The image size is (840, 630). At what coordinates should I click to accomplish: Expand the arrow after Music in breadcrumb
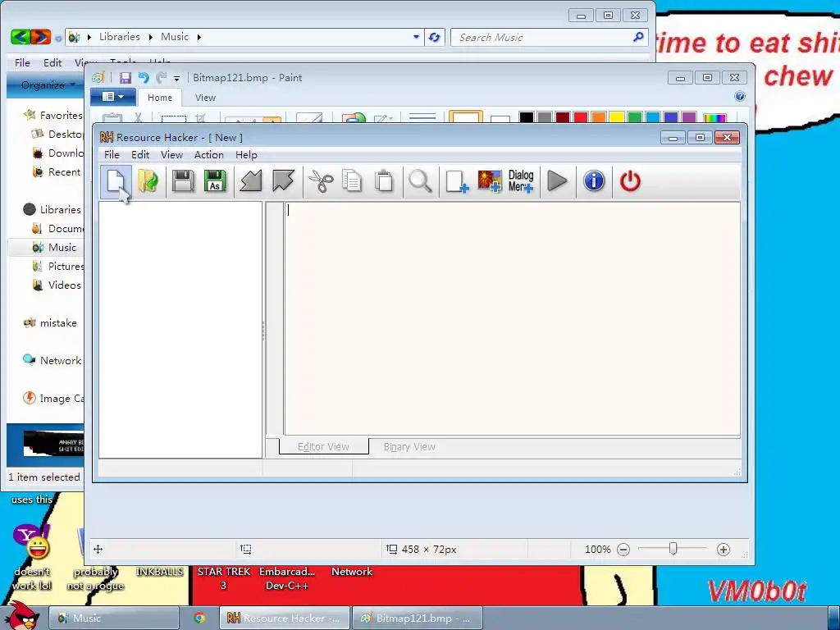pyautogui.click(x=199, y=37)
